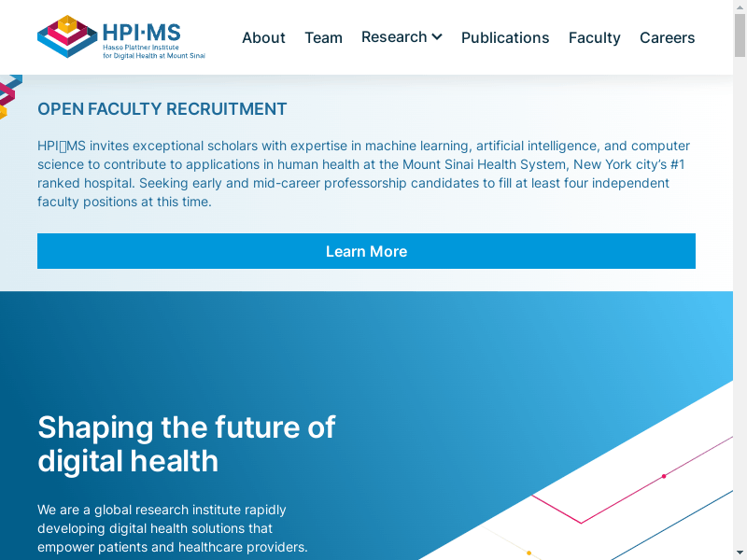Select the 'OPEN FACULTY RECRUITMENT' heading
This screenshot has width=747, height=560.
[x=162, y=109]
